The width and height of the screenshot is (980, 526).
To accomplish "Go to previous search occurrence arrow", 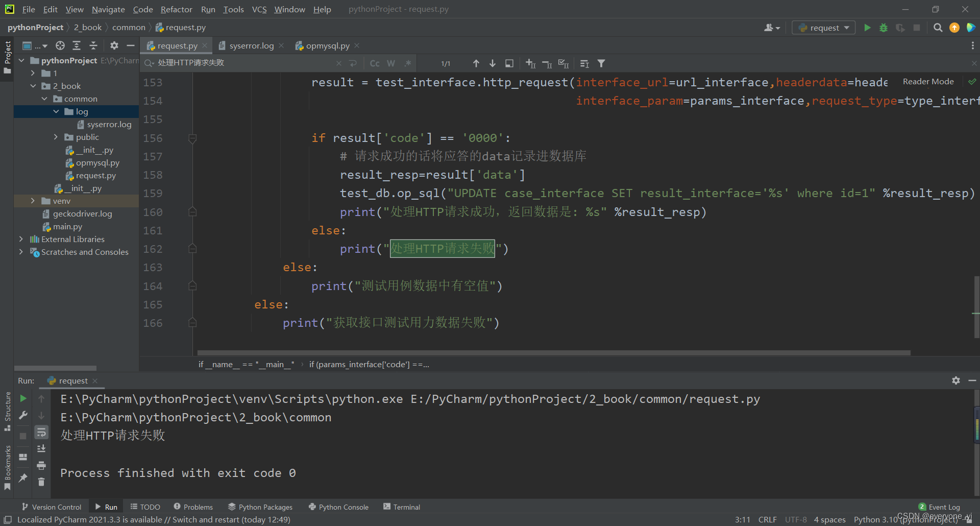I will coord(476,63).
